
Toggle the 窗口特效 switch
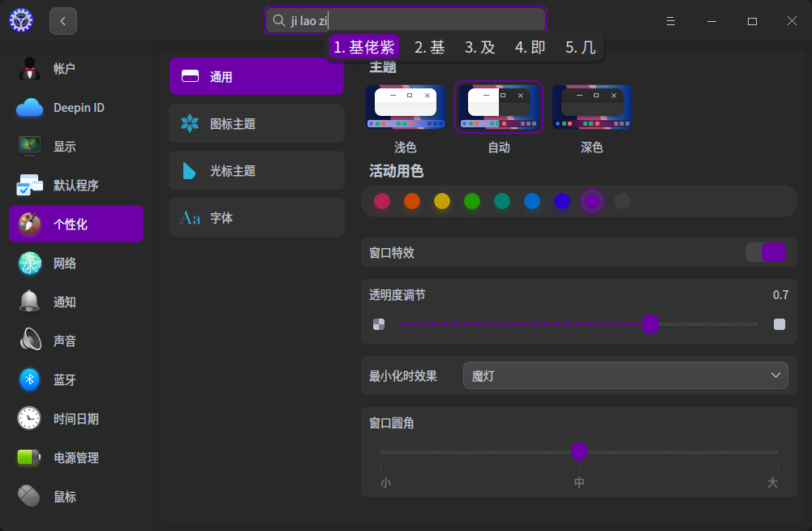[x=766, y=253]
